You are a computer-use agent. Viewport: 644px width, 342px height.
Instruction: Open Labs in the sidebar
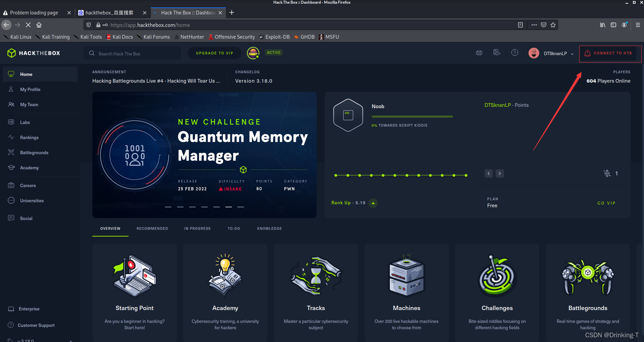pos(40,122)
